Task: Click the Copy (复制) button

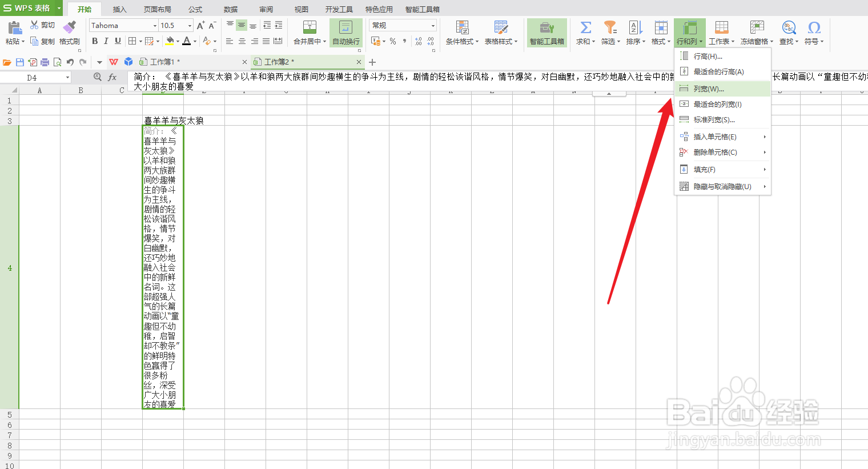Action: [43, 41]
